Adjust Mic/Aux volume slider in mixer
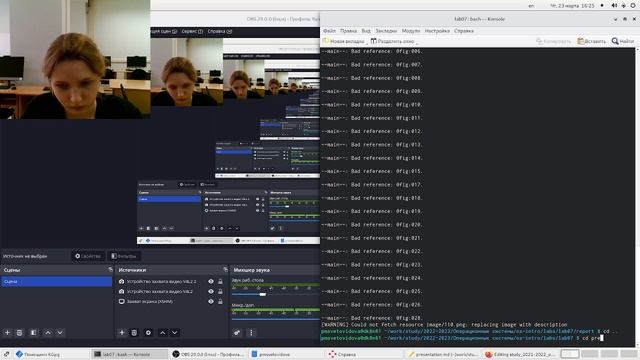 [x=276, y=319]
